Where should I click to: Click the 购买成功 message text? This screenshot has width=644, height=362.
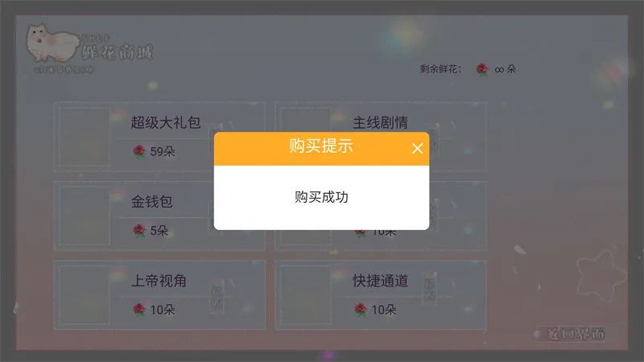click(321, 197)
